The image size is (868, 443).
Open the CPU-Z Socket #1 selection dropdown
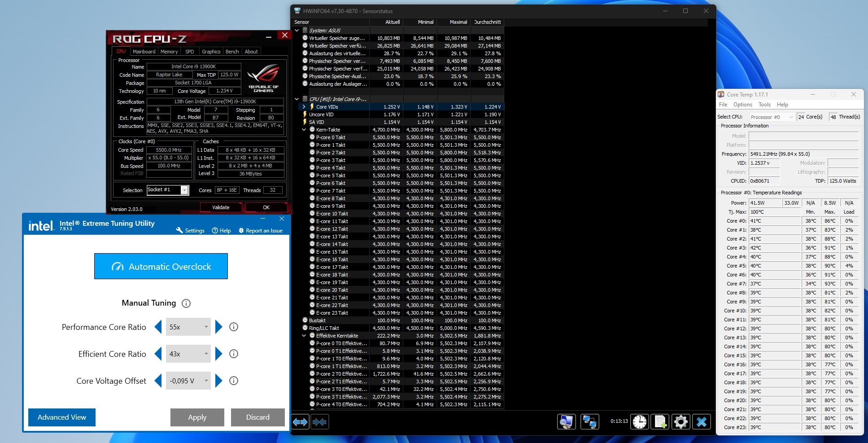click(x=168, y=190)
